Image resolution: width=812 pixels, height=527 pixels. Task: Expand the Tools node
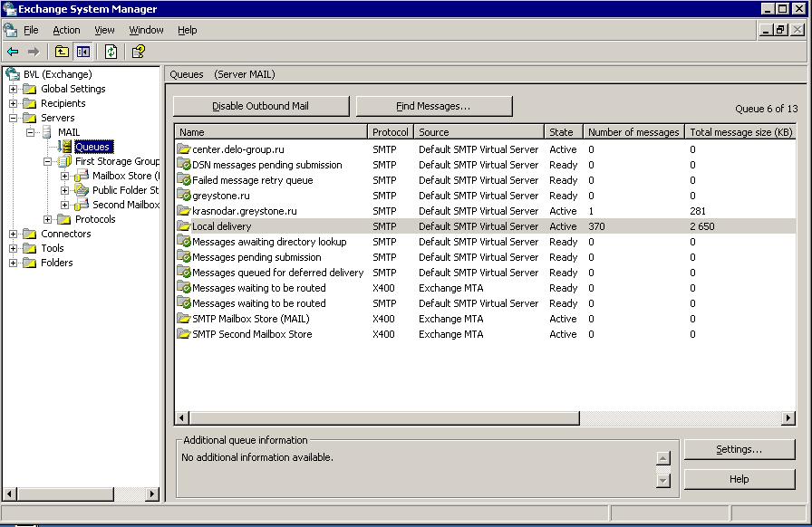coord(13,248)
